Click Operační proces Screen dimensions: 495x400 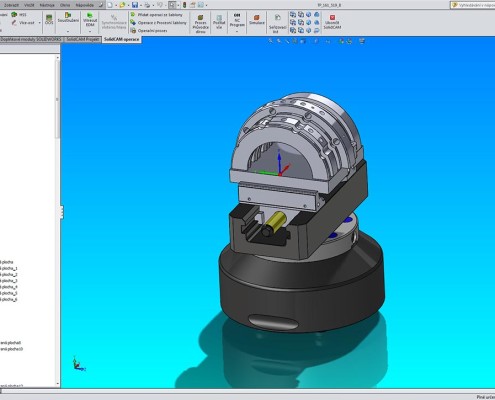coord(149,31)
